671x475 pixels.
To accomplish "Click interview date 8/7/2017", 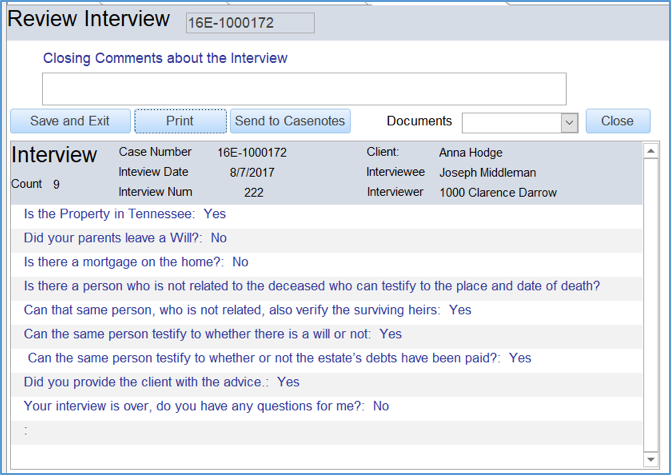I will pos(252,173).
